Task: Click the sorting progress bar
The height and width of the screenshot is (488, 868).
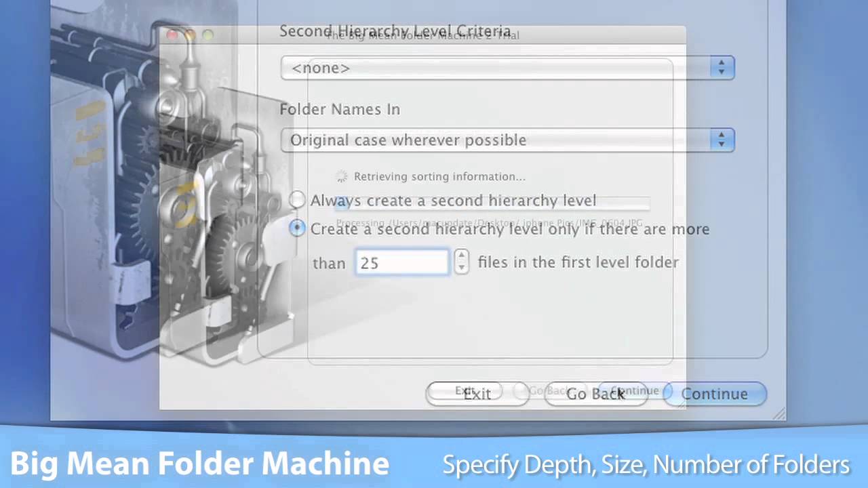Action: tap(492, 203)
